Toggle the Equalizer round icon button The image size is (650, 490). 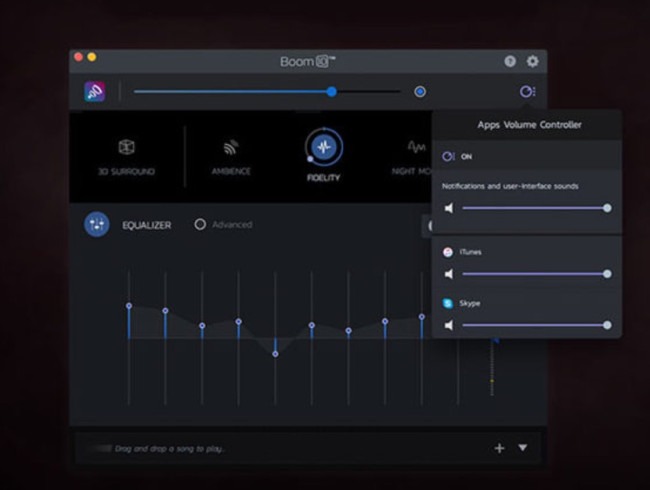pos(97,224)
